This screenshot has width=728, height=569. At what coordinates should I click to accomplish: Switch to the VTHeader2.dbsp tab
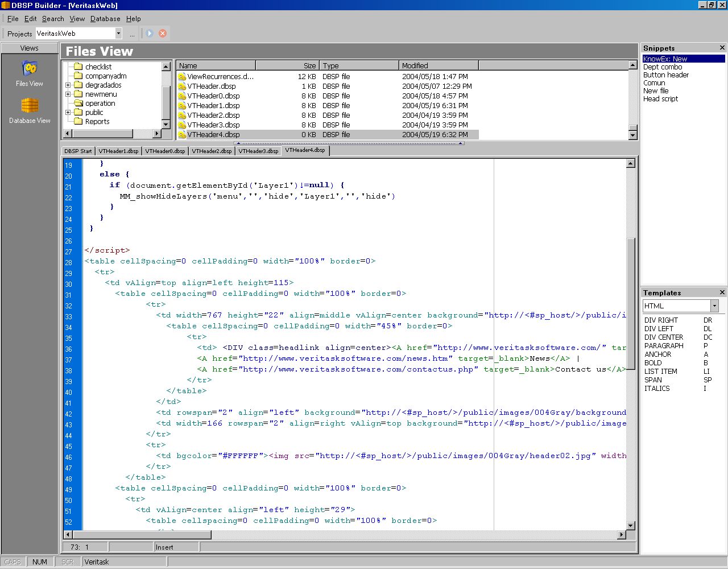point(212,151)
